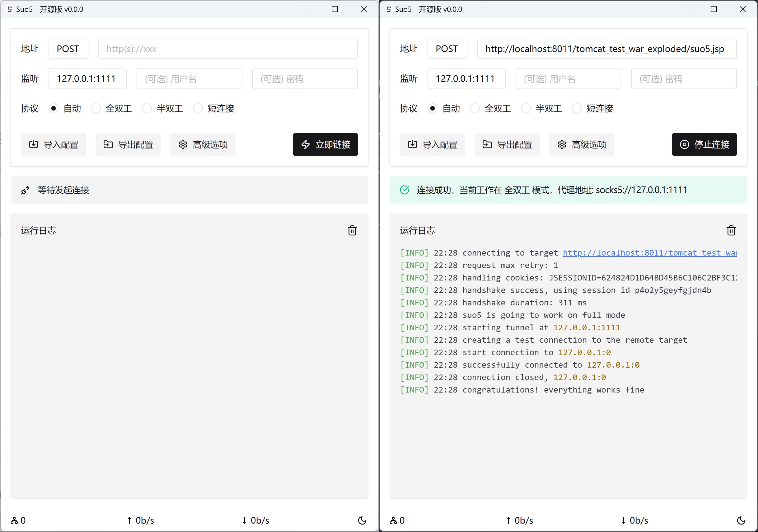This screenshot has height=532, width=758.
Task: Select 全双工 protocol in the left window
Action: coord(96,108)
